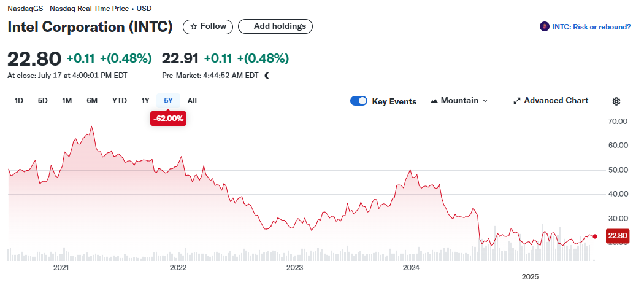This screenshot has width=644, height=285.
Task: Click the 2021 x-axis label
Action: tap(61, 268)
